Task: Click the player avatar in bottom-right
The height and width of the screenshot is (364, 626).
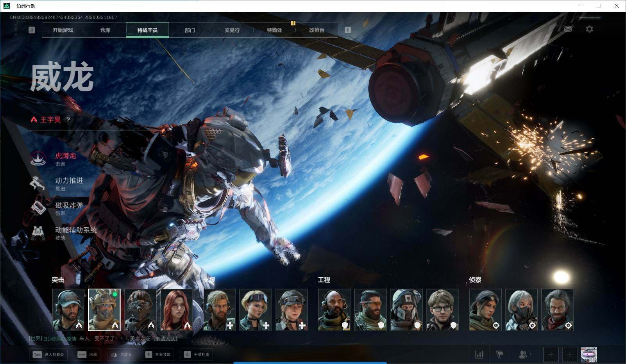Action: point(588,355)
